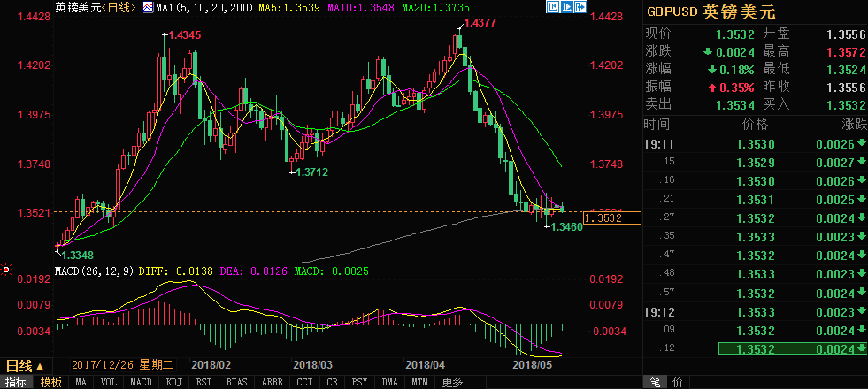The image size is (868, 389).
Task: Click the 2018/04 timeline label
Action: click(425, 366)
